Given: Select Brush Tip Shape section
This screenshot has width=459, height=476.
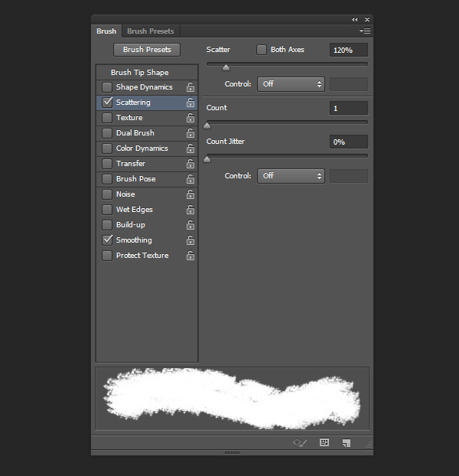Looking at the screenshot, I should (139, 73).
